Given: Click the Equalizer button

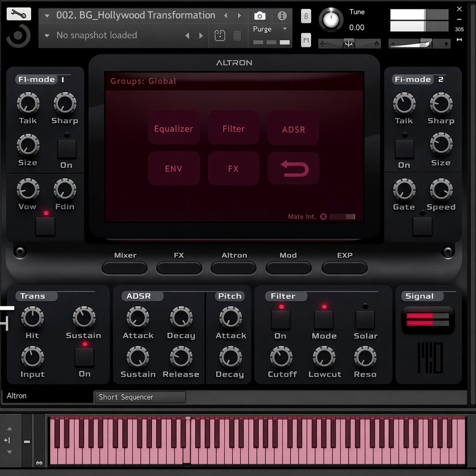Looking at the screenshot, I should point(174,128).
